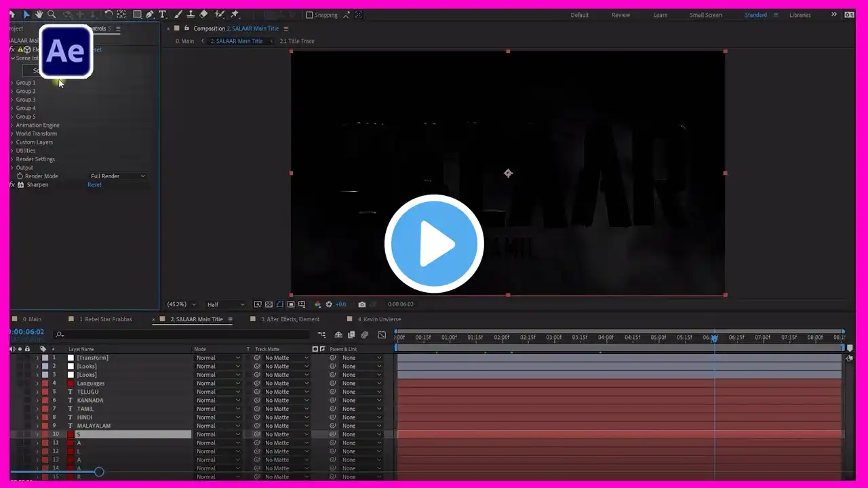Choose the Pen tool
Screen dimensions: 868x488
tap(150, 14)
